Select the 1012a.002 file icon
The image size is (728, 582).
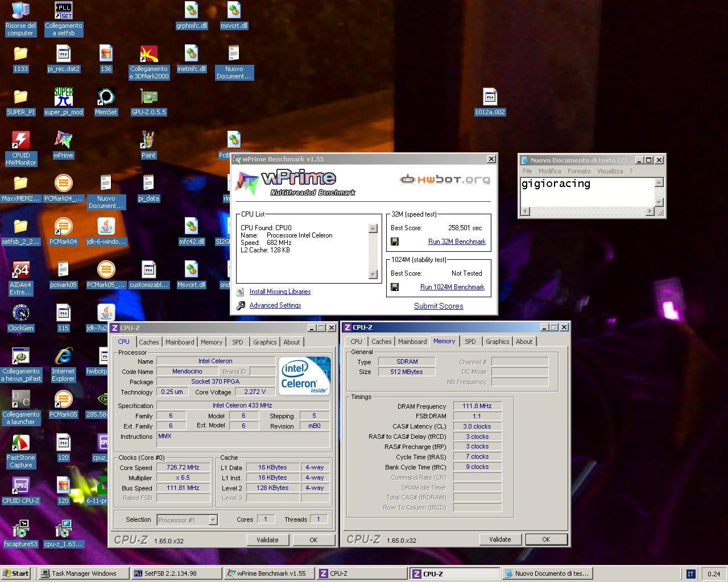(x=490, y=102)
